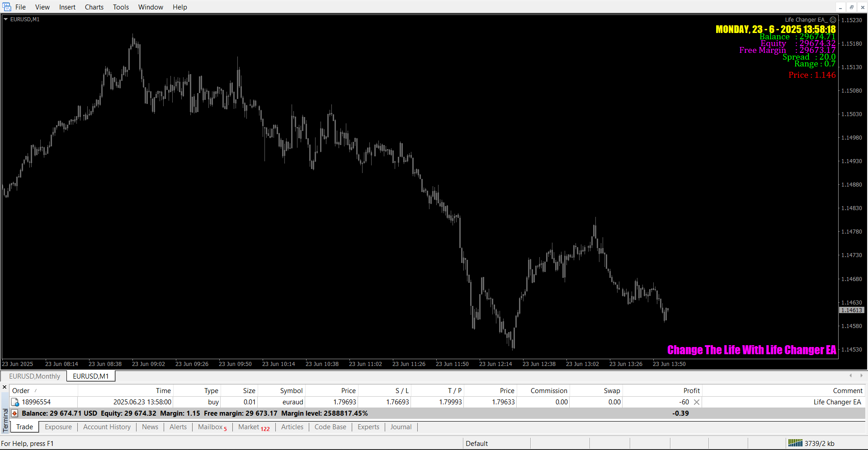The height and width of the screenshot is (450, 868).
Task: Close order 18996554 using the X icon
Action: pyautogui.click(x=697, y=402)
